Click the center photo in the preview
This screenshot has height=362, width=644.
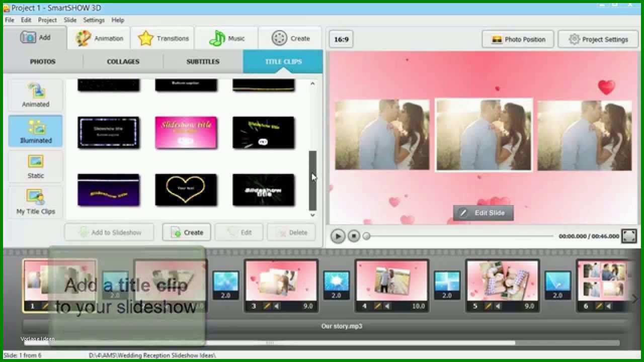click(484, 135)
